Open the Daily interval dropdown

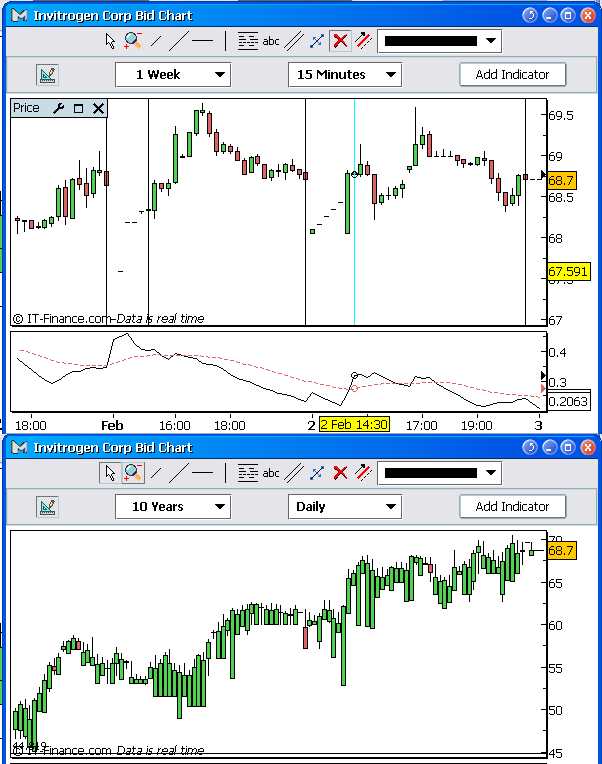[x=345, y=507]
